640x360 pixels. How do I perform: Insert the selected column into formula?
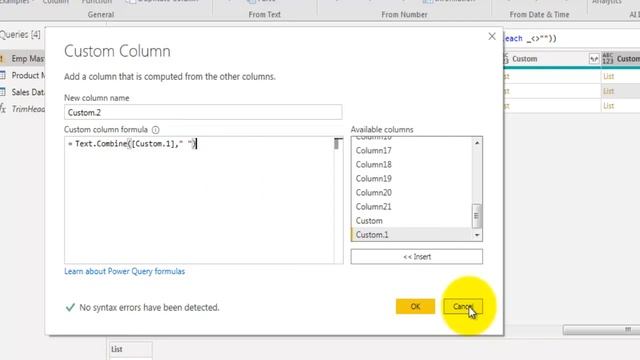(416, 257)
